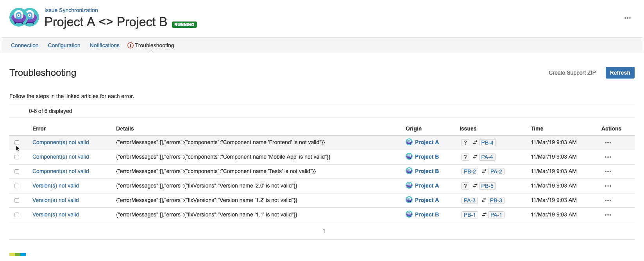Open the PB-5 issue link
644x261 pixels.
487,186
